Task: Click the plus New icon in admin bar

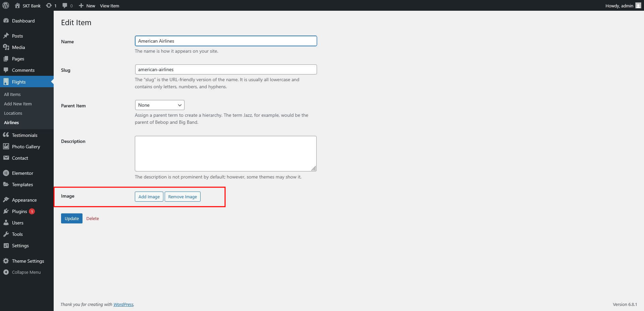Action: (81, 6)
